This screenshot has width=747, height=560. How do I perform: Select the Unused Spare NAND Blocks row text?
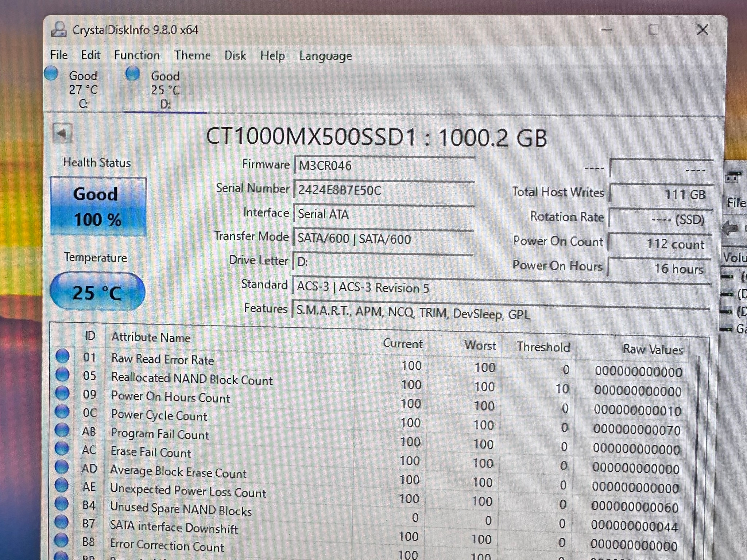[181, 509]
